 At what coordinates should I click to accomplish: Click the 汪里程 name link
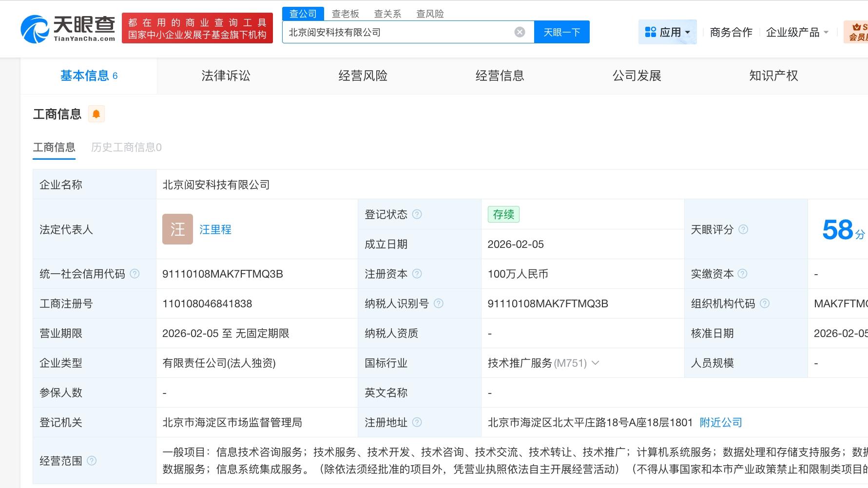215,229
